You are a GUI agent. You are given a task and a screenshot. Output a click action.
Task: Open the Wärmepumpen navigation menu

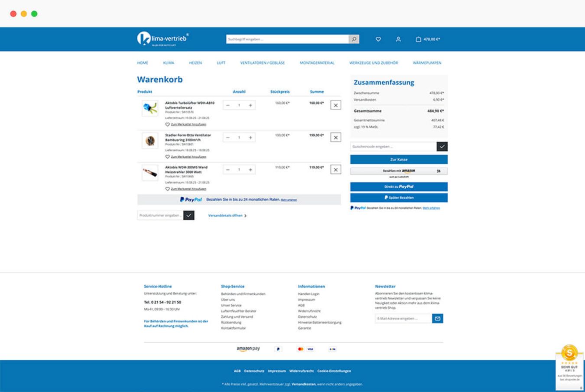coord(427,63)
